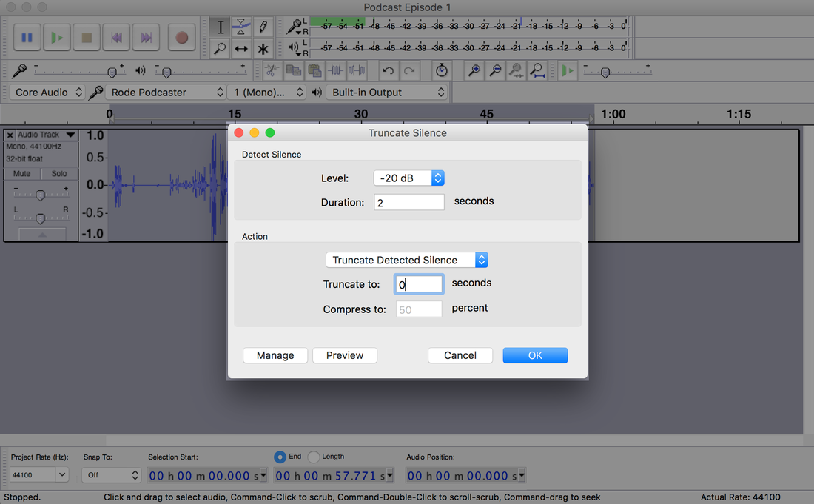
Task: Open the Audio Track name menu
Action: (47, 135)
